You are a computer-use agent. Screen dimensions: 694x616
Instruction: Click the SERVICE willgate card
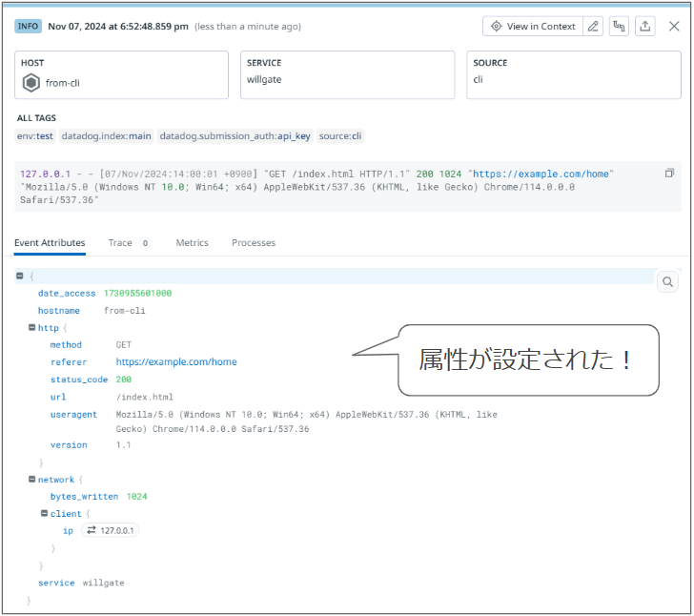347,74
